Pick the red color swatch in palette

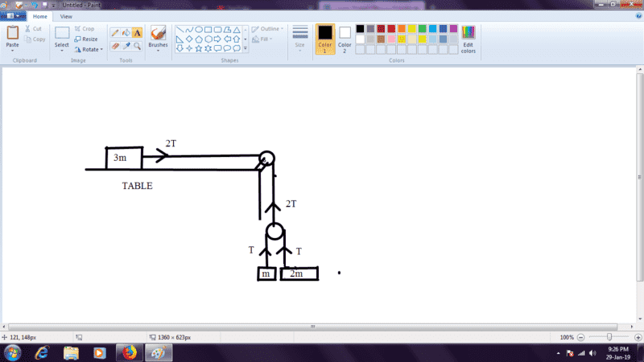coord(391,29)
